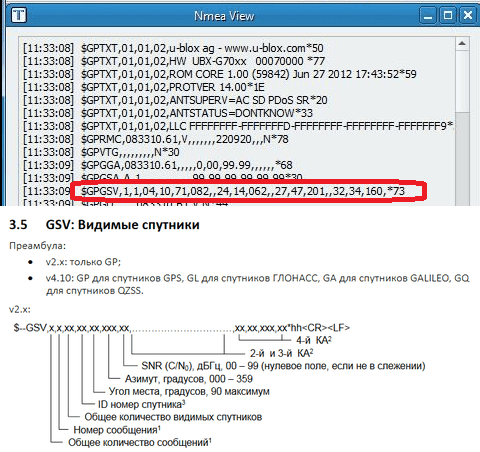This screenshot has height=452, width=480.
Task: Click the Nmea View application icon
Action: point(18,15)
